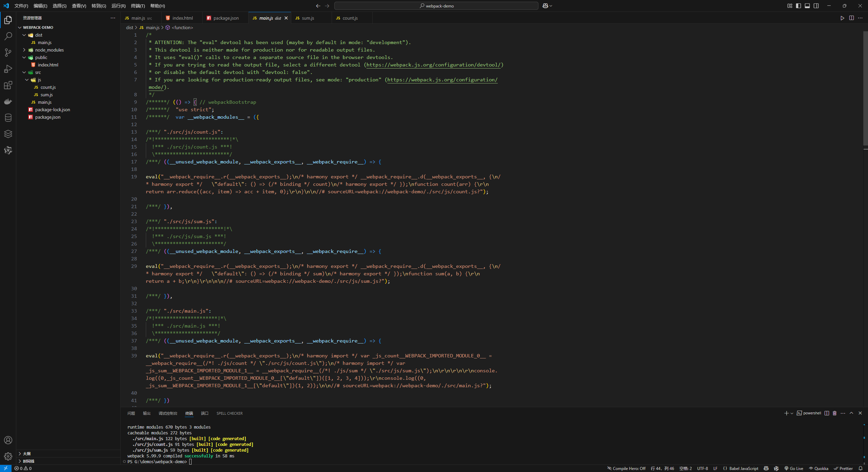The width and height of the screenshot is (868, 472).
Task: Open notifications bell in status bar
Action: (860, 468)
